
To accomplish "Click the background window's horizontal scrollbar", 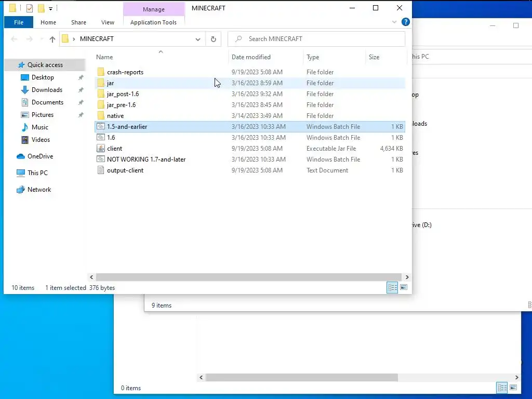I will [x=302, y=377].
